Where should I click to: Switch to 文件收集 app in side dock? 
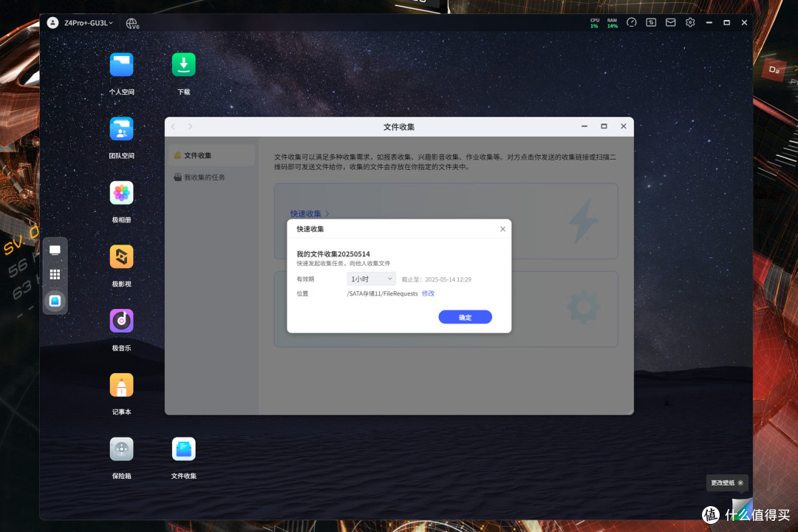55,301
